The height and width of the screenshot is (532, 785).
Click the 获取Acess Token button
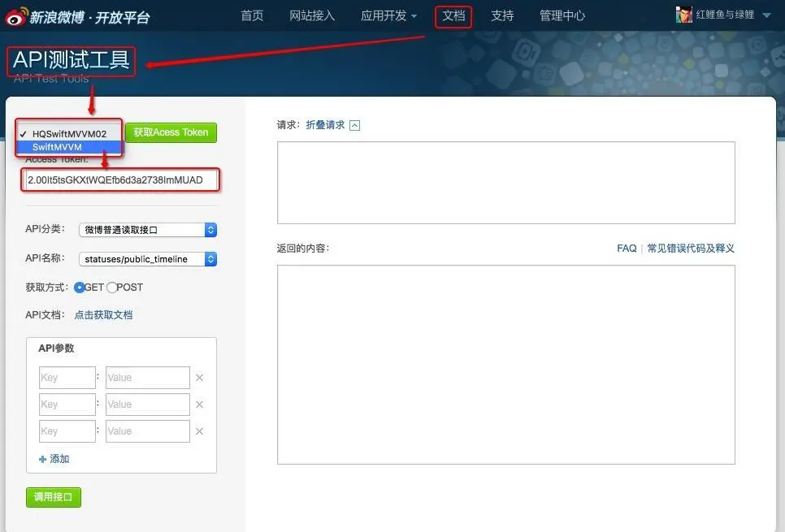coord(171,132)
